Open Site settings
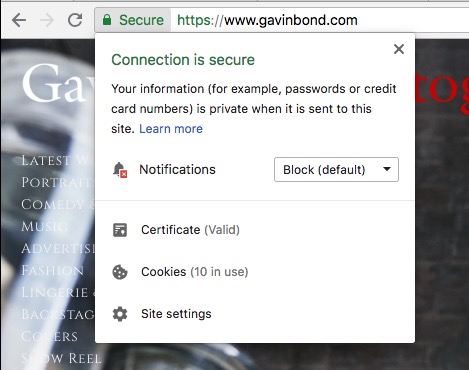This screenshot has height=370, width=469. (x=176, y=314)
